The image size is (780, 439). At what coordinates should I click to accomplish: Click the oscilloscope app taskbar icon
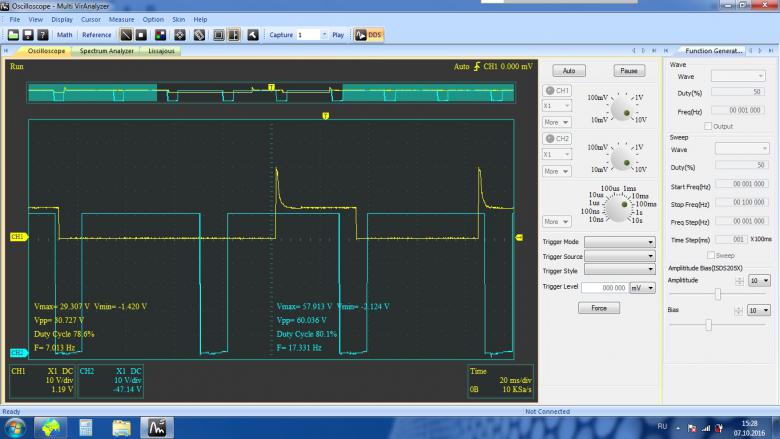157,428
